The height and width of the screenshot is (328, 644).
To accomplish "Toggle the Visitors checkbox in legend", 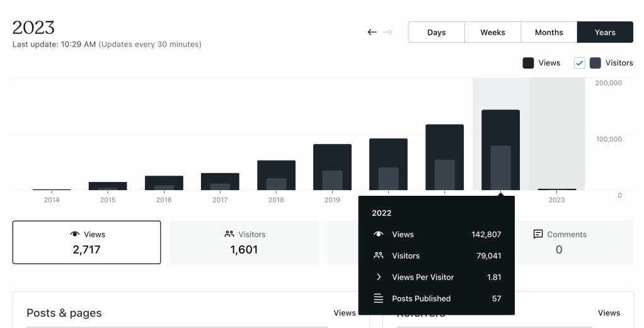I will 579,63.
